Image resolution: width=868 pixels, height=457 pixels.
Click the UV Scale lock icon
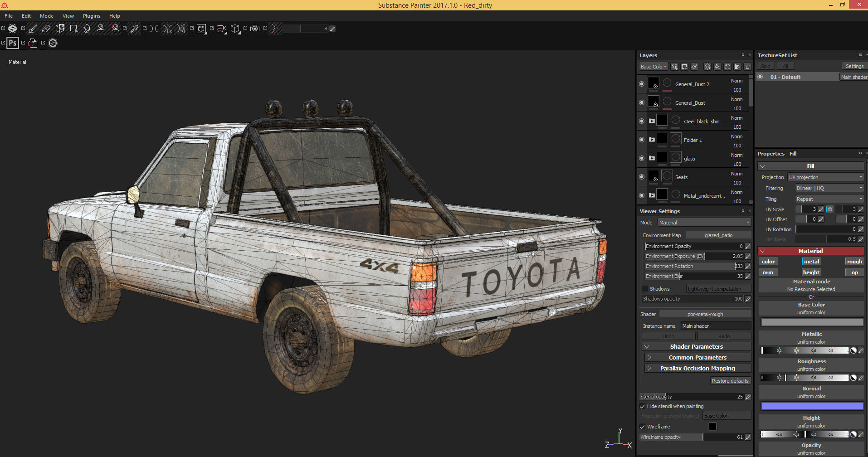pyautogui.click(x=829, y=209)
